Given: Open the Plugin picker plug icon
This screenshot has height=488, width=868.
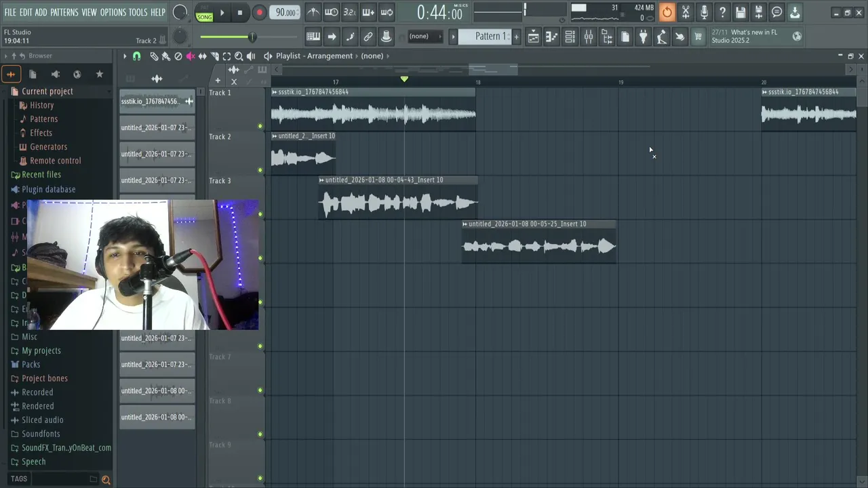Looking at the screenshot, I should tap(643, 37).
